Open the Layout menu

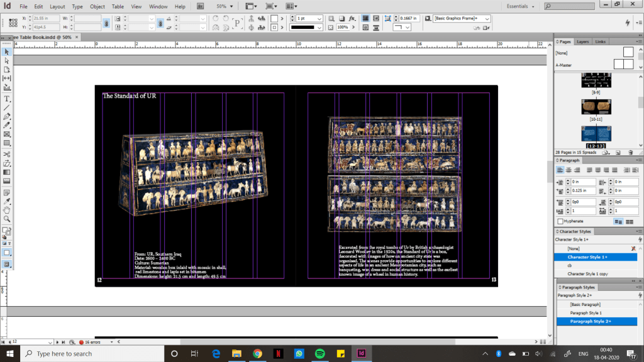click(57, 6)
